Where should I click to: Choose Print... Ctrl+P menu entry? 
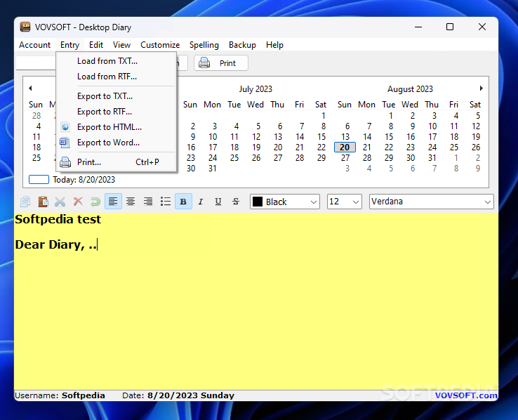click(x=116, y=162)
